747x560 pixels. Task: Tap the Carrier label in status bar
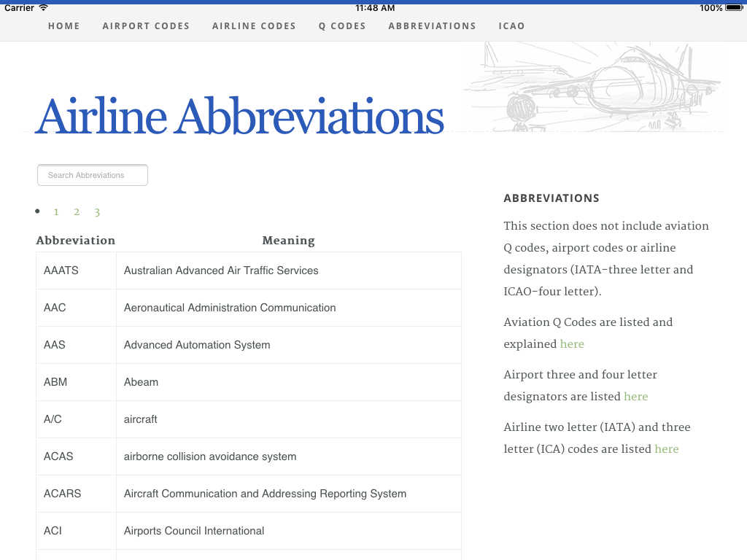(19, 7)
